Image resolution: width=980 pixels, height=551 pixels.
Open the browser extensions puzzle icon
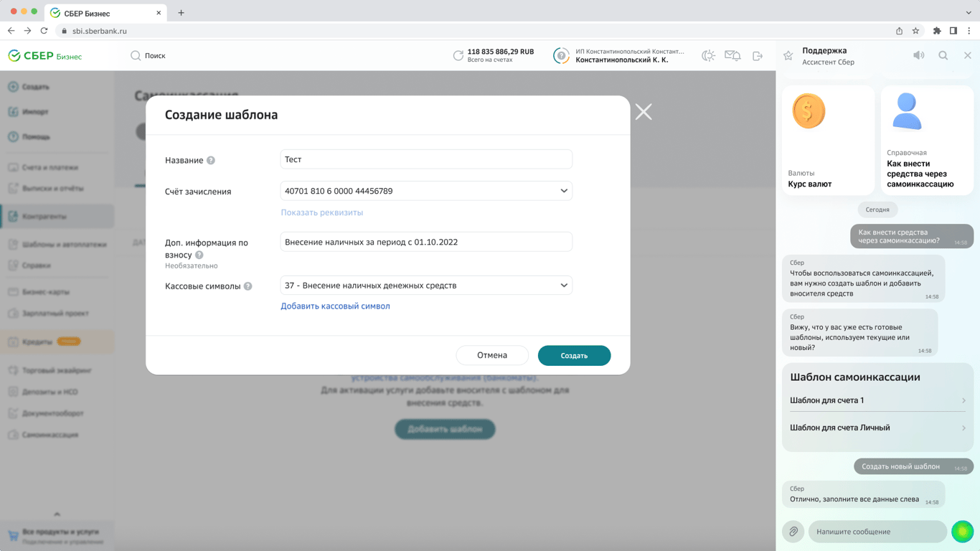936,31
